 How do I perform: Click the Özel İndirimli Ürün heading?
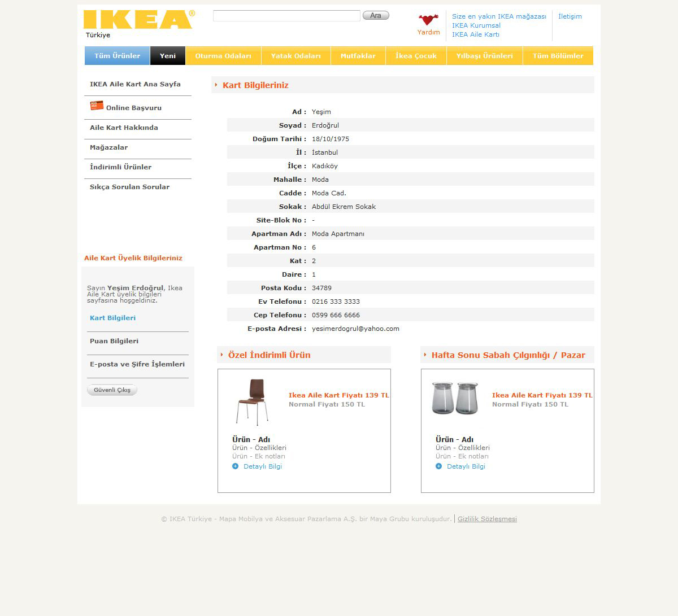[x=269, y=355]
